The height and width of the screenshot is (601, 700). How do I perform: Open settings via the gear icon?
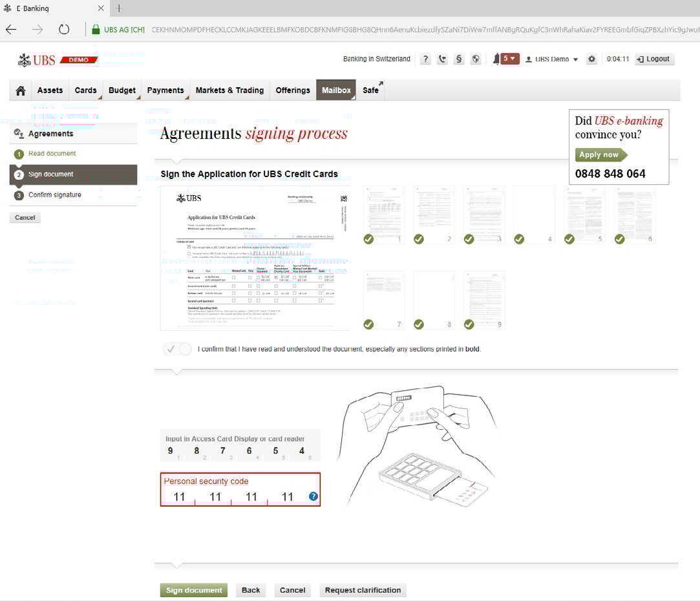point(591,59)
